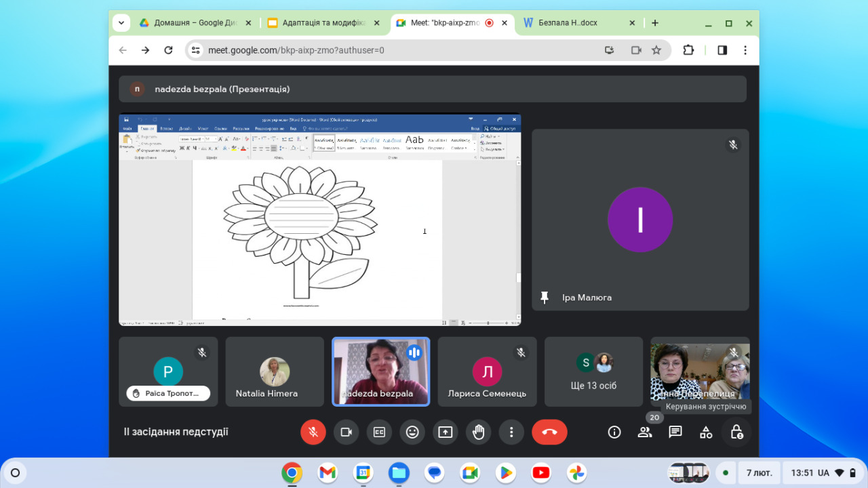Toggle the Chrome side panel
This screenshot has height=488, width=868.
722,50
